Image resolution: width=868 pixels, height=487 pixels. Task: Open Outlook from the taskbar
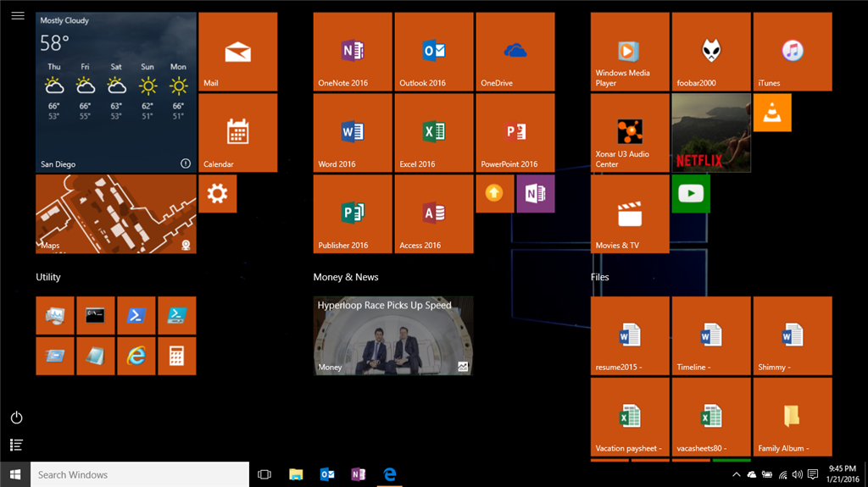(x=327, y=474)
